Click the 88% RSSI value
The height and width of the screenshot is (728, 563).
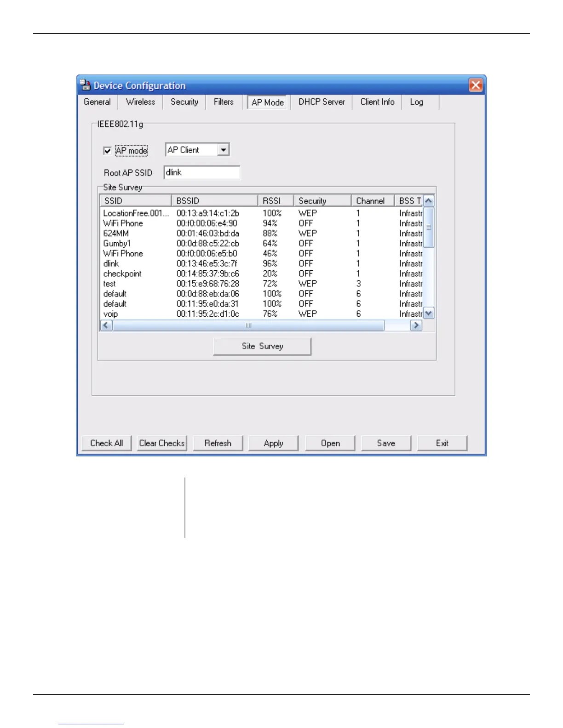point(270,233)
